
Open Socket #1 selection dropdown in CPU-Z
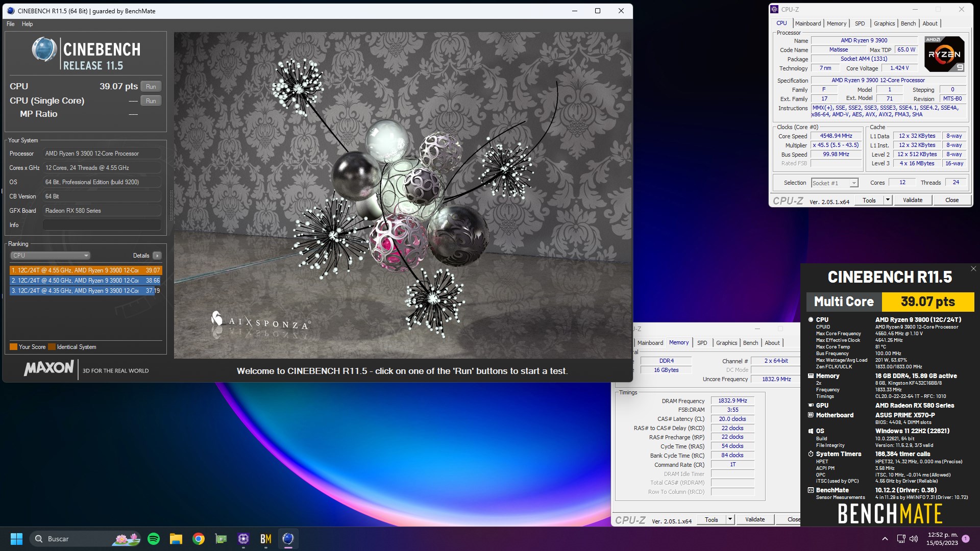point(835,183)
